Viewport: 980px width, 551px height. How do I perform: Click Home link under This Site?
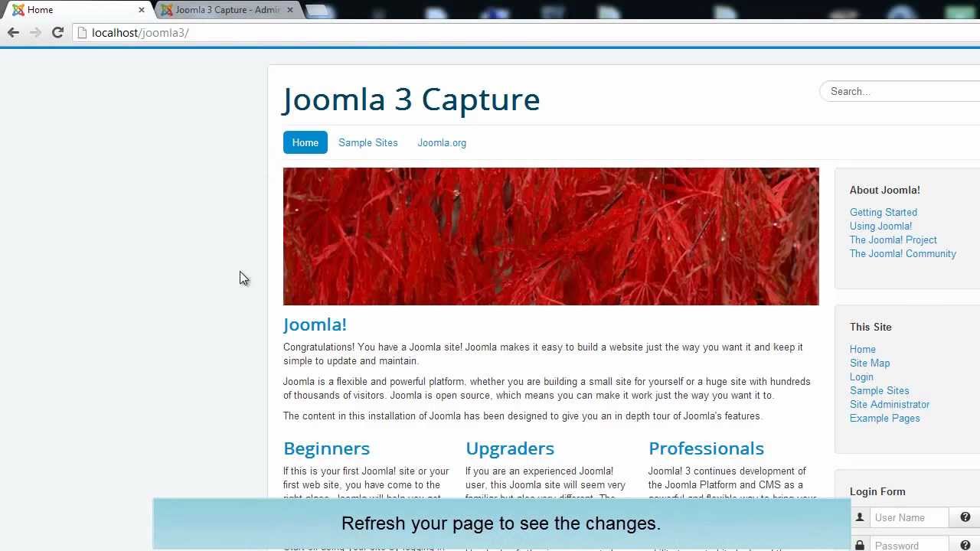(x=862, y=349)
